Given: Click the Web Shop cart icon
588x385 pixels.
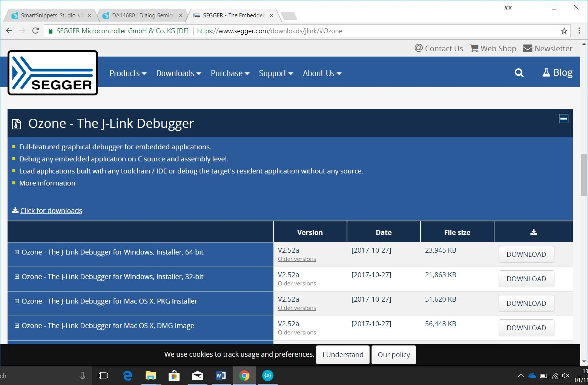Looking at the screenshot, I should pos(474,48).
